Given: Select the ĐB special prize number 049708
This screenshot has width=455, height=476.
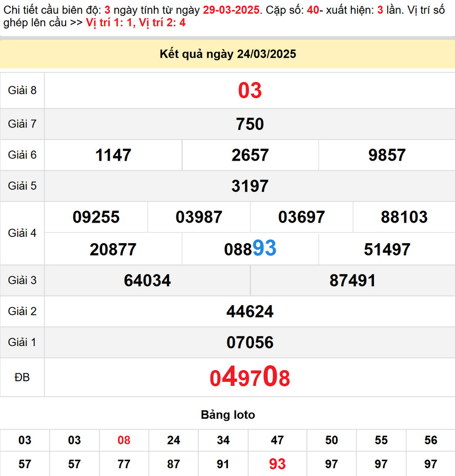Looking at the screenshot, I should (x=250, y=378).
